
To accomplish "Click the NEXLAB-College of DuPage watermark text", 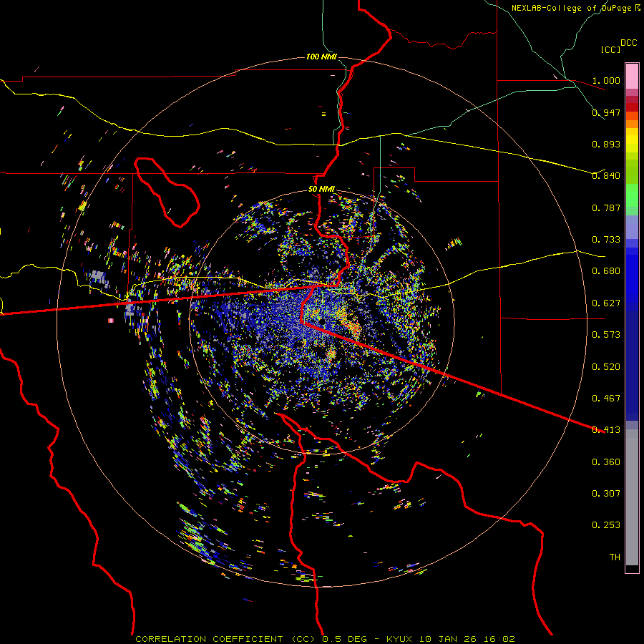I will point(571,8).
